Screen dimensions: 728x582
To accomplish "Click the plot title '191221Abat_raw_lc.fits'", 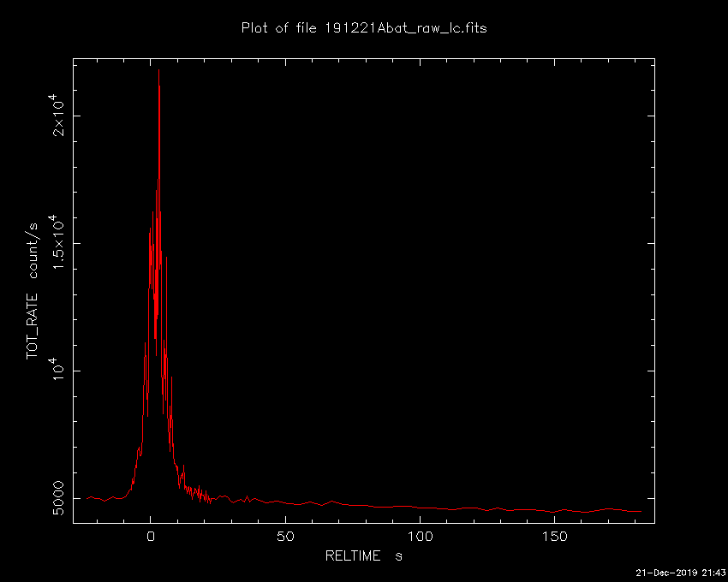I will [406, 28].
